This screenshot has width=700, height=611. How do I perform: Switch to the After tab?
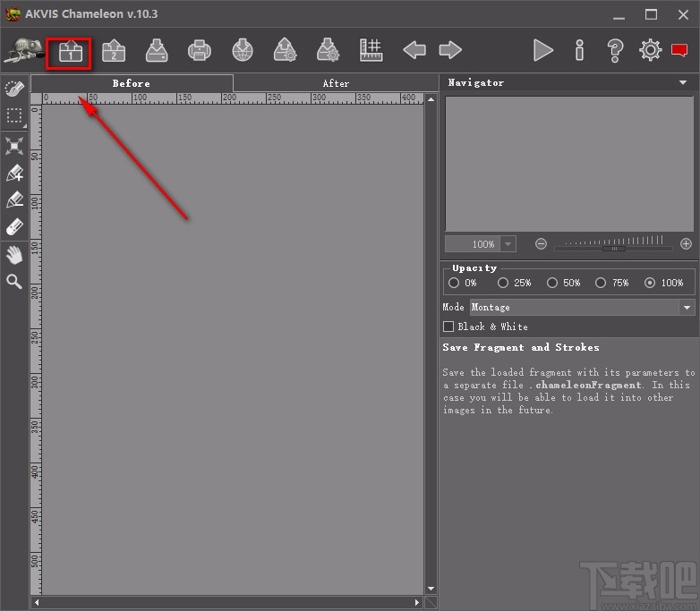coord(336,83)
